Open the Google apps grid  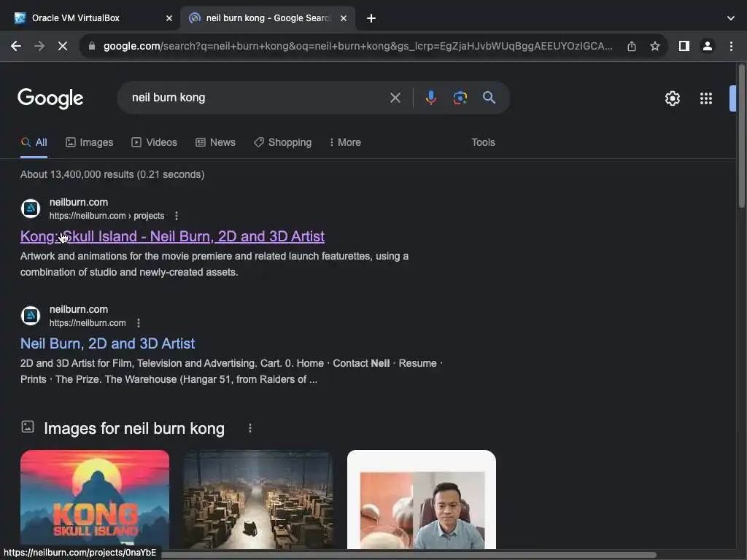(x=706, y=98)
